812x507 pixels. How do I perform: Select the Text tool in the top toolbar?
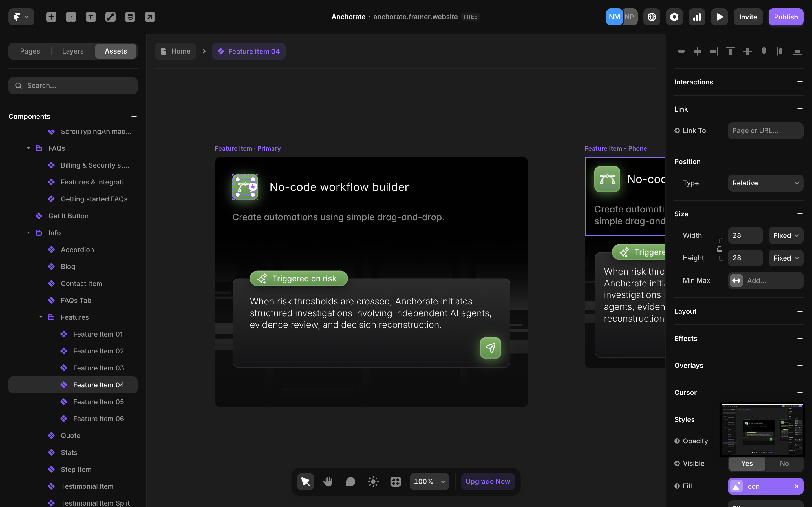91,17
